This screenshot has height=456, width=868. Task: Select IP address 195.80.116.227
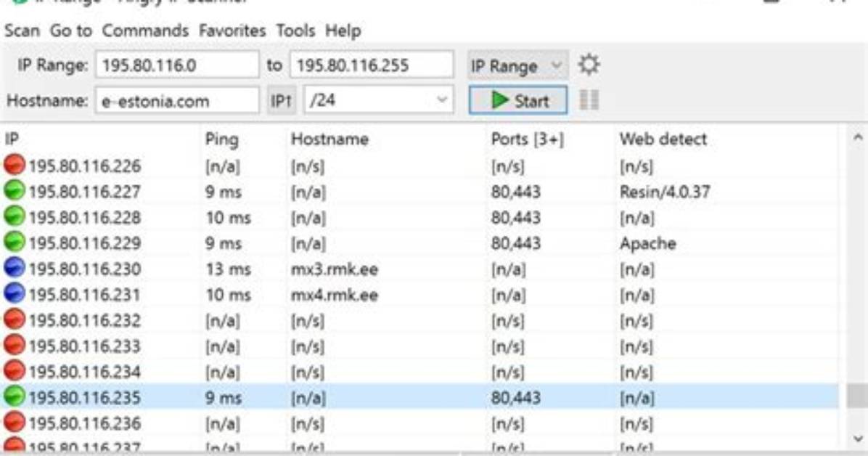[x=85, y=192]
